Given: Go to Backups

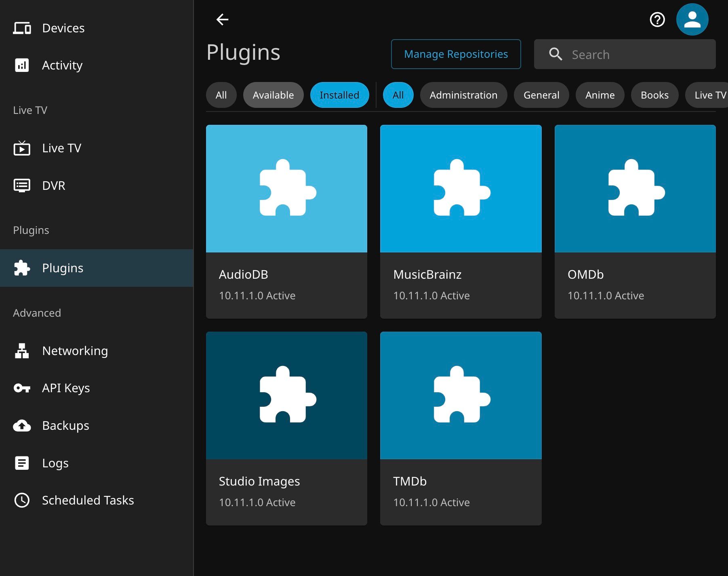Looking at the screenshot, I should point(97,426).
